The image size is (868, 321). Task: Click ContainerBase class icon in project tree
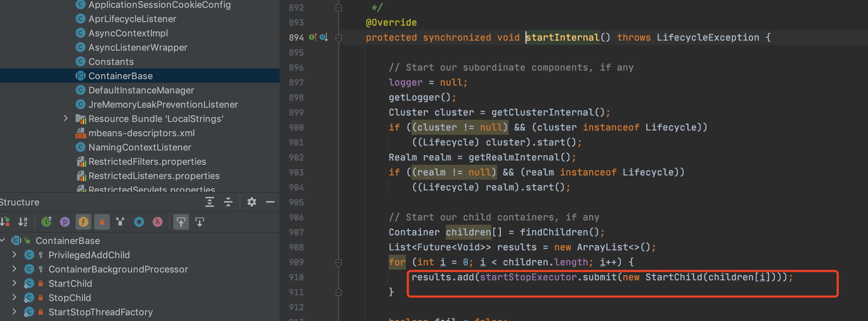click(x=81, y=76)
